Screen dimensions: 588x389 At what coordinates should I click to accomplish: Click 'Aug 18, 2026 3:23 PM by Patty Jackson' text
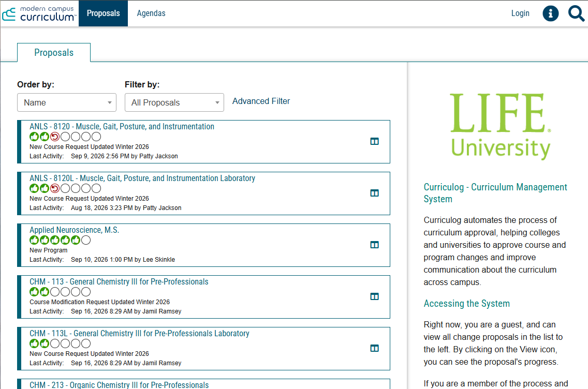[126, 208]
